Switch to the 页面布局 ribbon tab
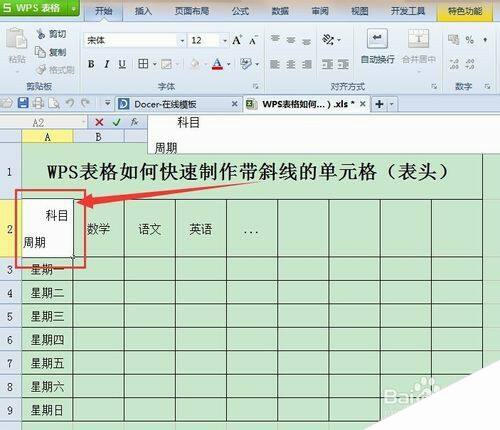500x430 pixels. coord(192,11)
